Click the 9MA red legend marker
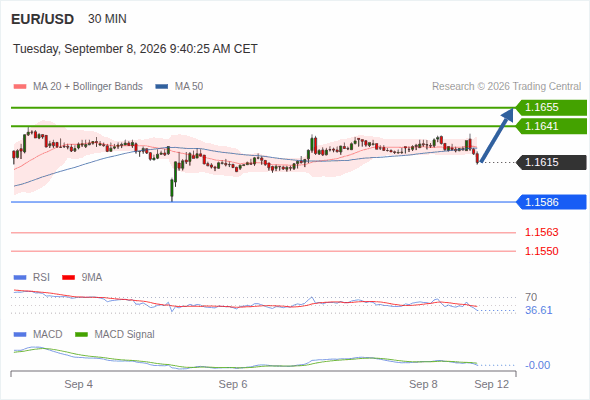 68,278
